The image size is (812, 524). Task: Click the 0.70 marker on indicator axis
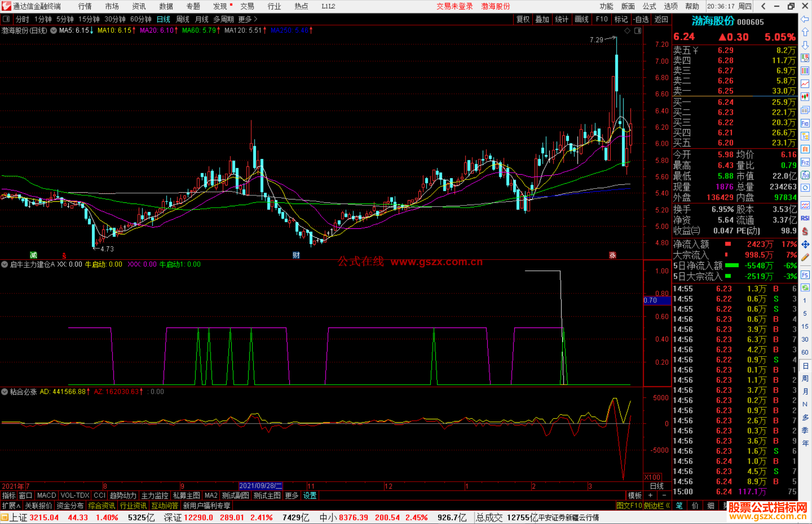657,300
